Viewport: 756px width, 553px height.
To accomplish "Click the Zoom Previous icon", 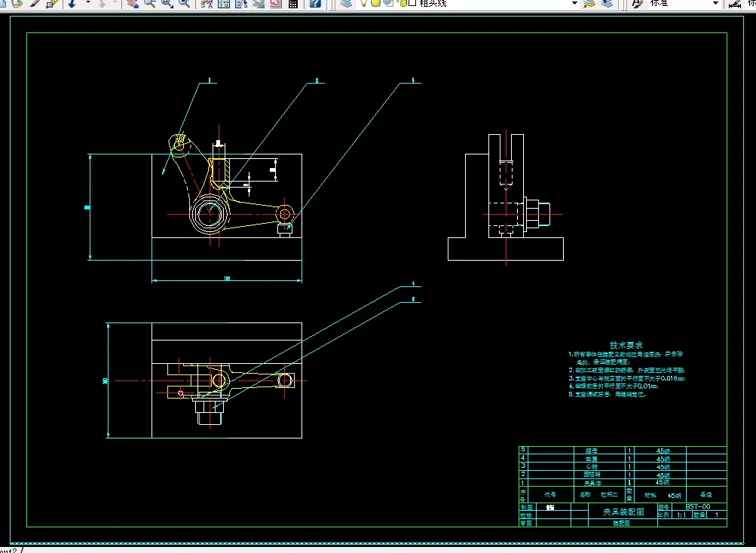I will (184, 3).
